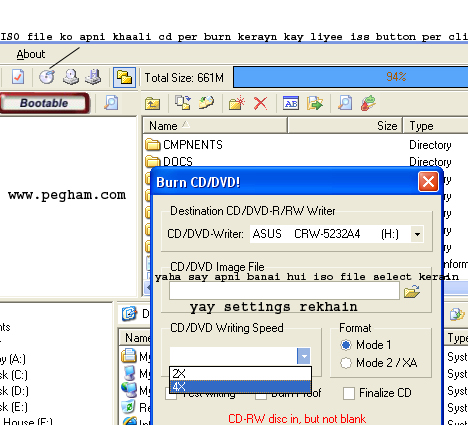Click the checkmark document icon in toolbar
This screenshot has height=425, width=468.
[x=18, y=77]
